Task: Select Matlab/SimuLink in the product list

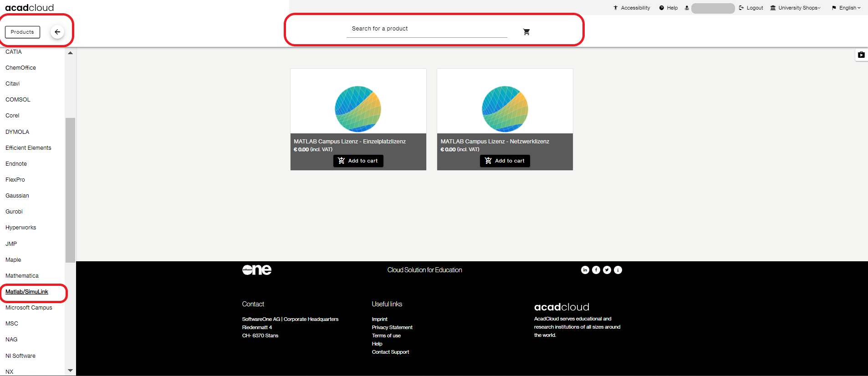Action: point(27,292)
